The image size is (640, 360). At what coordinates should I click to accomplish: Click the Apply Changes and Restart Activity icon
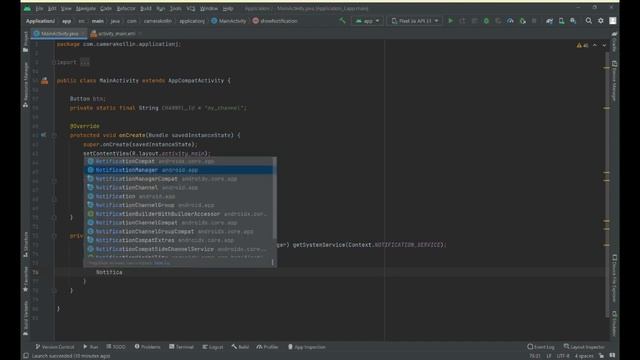(x=462, y=20)
